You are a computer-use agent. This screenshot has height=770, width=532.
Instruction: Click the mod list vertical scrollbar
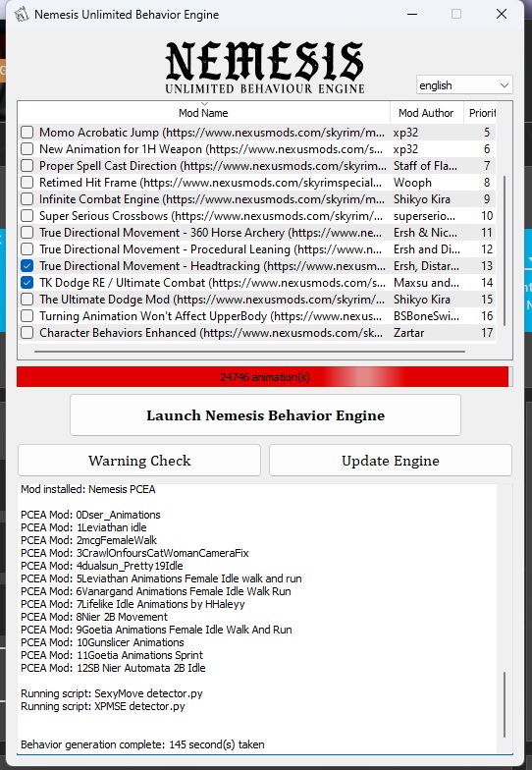(x=505, y=250)
